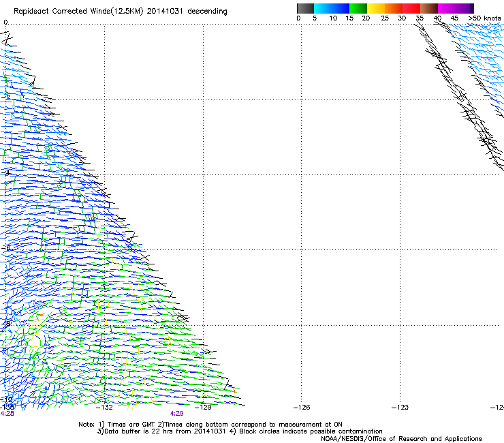Click the gray 0-5 knots legend swatch
The width and height of the screenshot is (504, 443).
(305, 8)
